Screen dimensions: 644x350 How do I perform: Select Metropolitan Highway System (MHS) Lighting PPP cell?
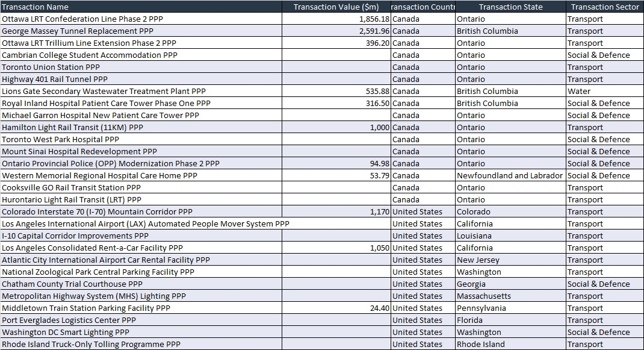141,296
